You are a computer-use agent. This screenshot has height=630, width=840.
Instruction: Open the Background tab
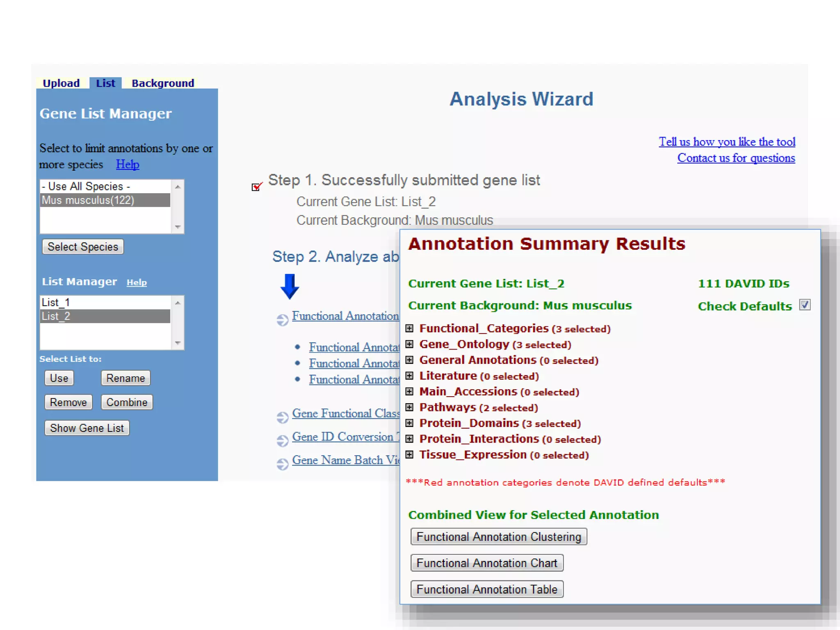(x=163, y=83)
